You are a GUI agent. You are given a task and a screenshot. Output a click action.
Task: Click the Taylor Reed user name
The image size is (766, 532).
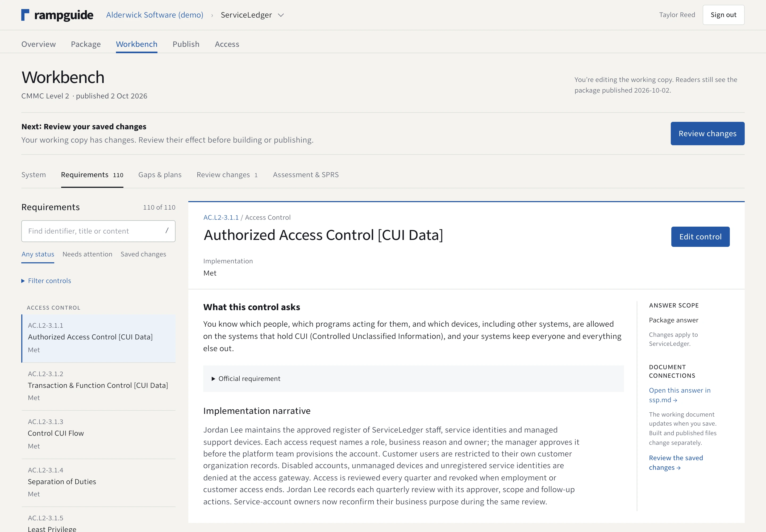click(677, 15)
